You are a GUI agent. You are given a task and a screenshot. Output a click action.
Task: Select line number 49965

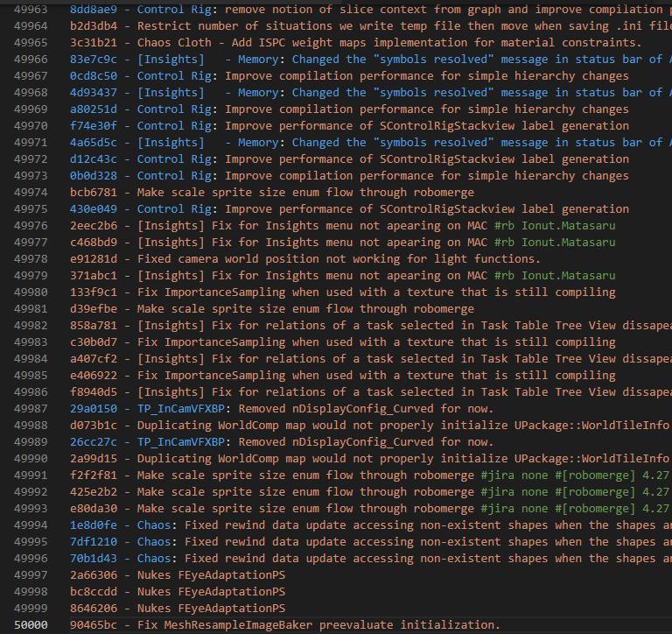click(x=31, y=43)
